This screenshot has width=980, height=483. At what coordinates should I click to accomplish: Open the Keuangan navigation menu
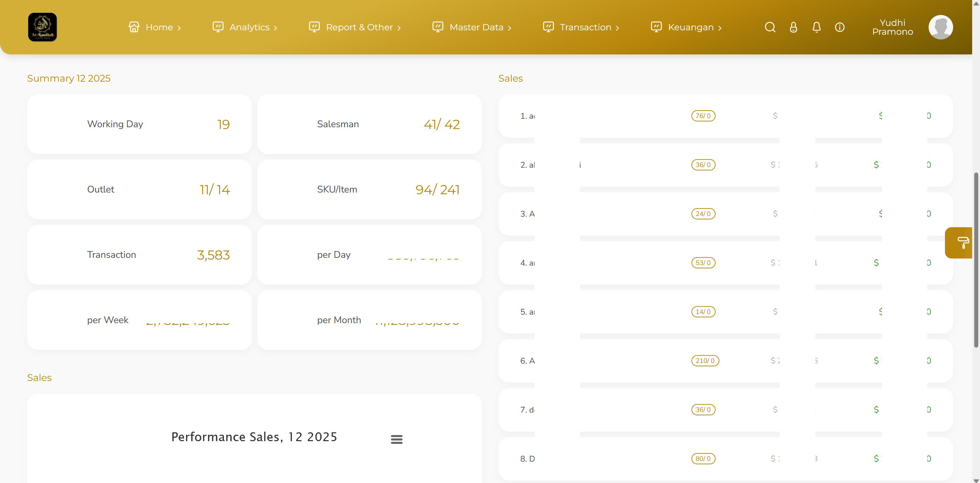click(690, 27)
